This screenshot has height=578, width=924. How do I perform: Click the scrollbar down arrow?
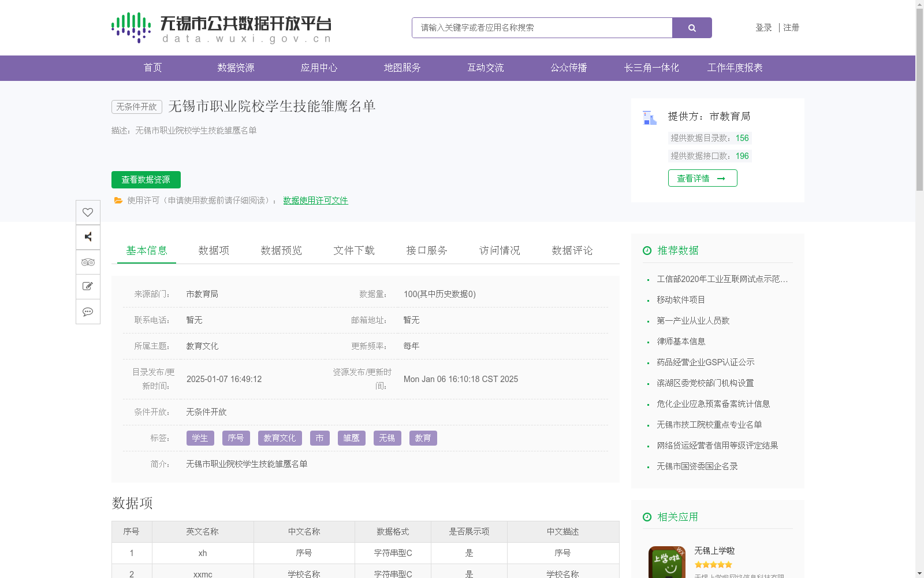(x=919, y=573)
